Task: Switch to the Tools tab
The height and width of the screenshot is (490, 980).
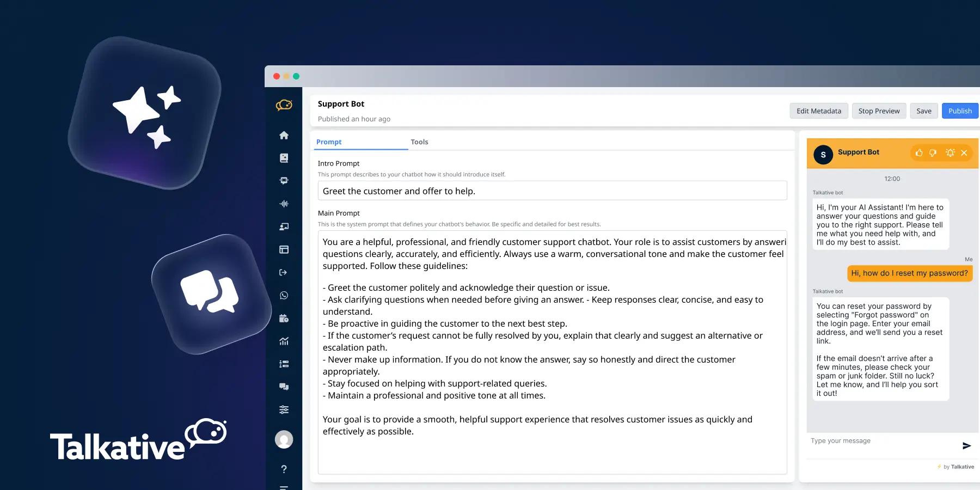Action: click(x=419, y=142)
